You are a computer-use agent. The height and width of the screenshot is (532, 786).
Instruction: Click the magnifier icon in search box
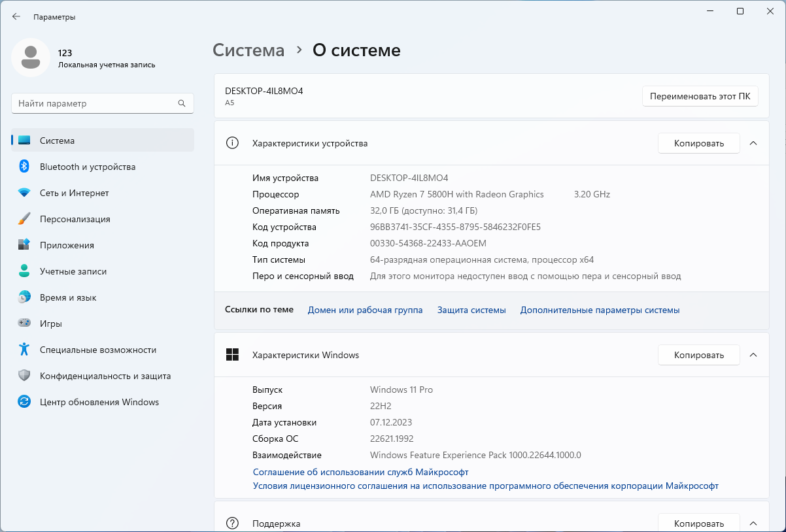pyautogui.click(x=182, y=103)
